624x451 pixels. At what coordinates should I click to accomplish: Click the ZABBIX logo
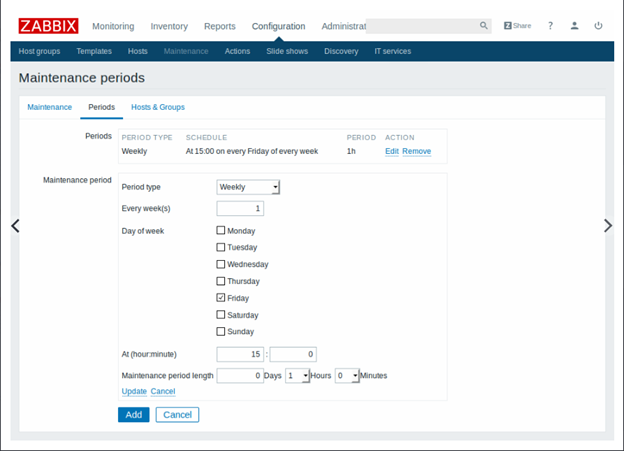(48, 26)
